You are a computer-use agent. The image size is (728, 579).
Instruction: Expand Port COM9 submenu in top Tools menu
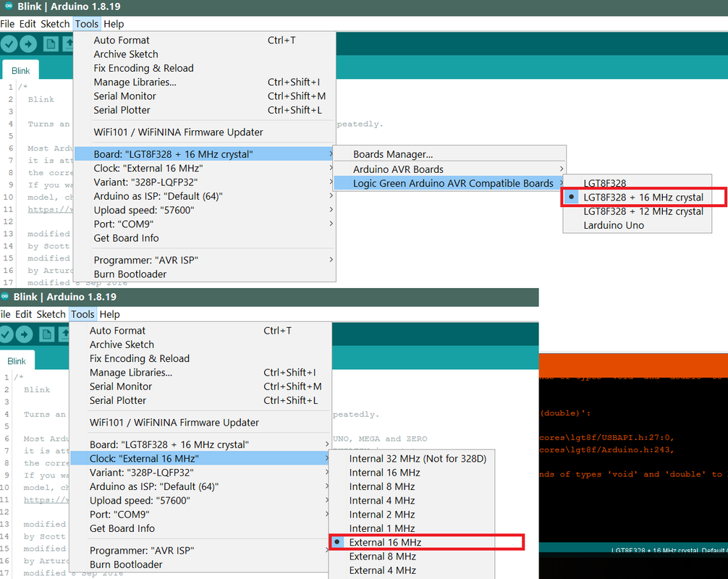click(205, 224)
